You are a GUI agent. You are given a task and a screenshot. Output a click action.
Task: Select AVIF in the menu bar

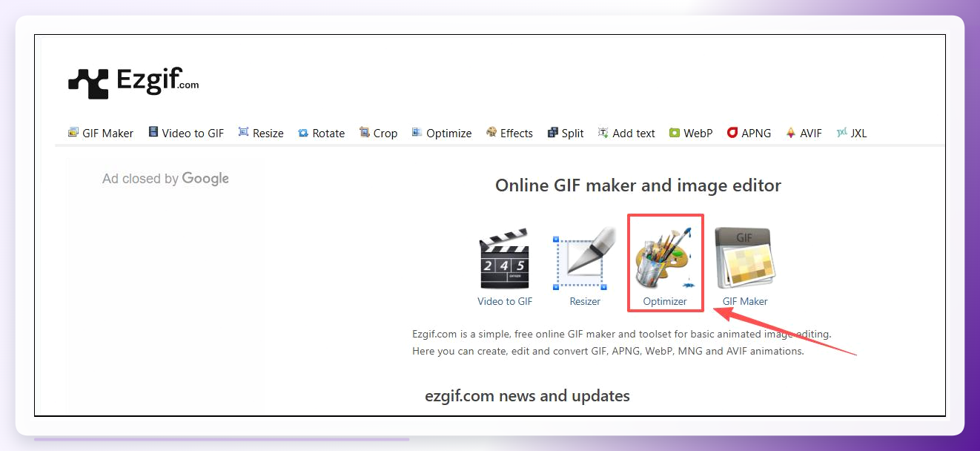[x=811, y=134]
